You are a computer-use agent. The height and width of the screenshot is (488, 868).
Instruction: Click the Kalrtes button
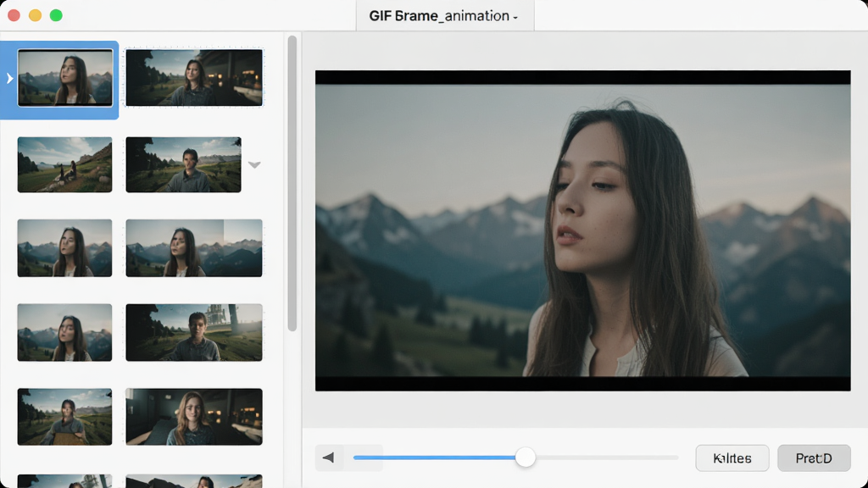click(732, 458)
